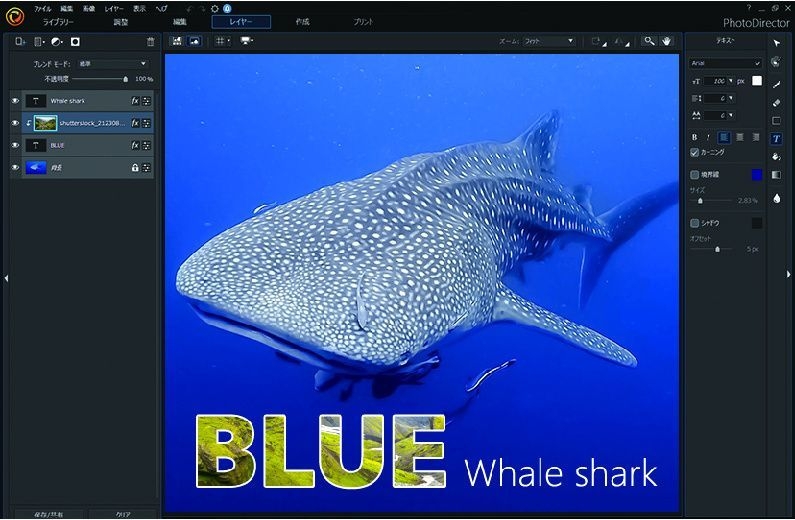
Task: Select the Eraser tool
Action: point(777,102)
